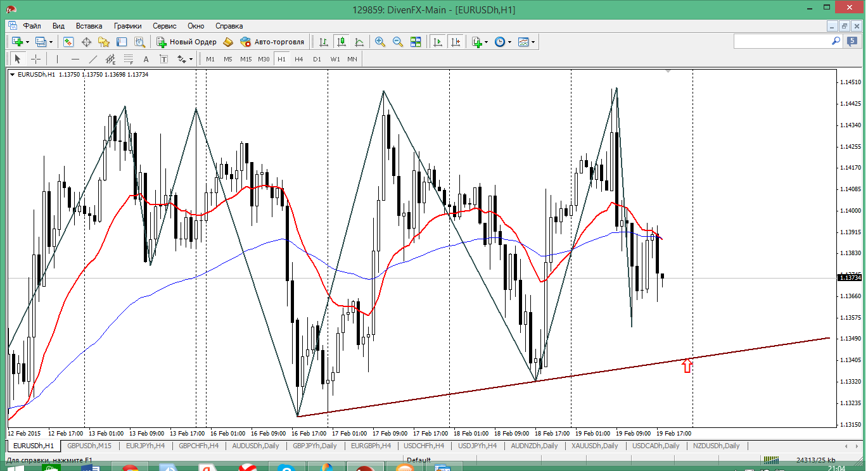Enable chart auto scroll
868x471 pixels.
(438, 42)
